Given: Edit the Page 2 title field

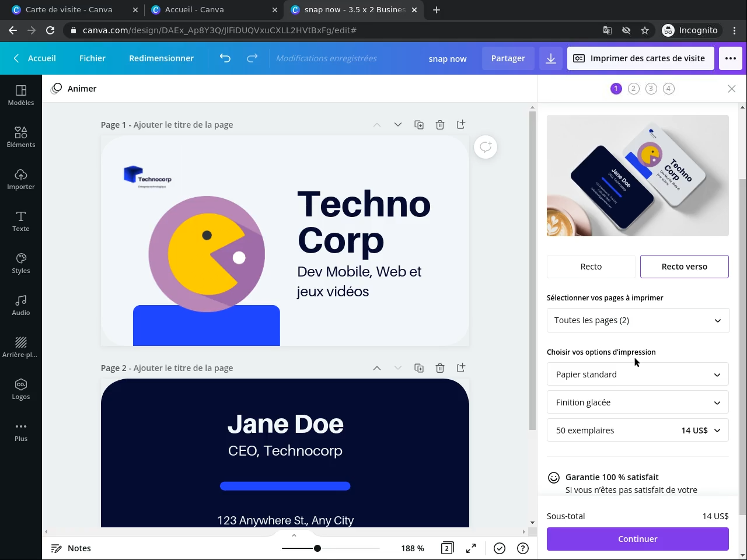Looking at the screenshot, I should coord(183,368).
